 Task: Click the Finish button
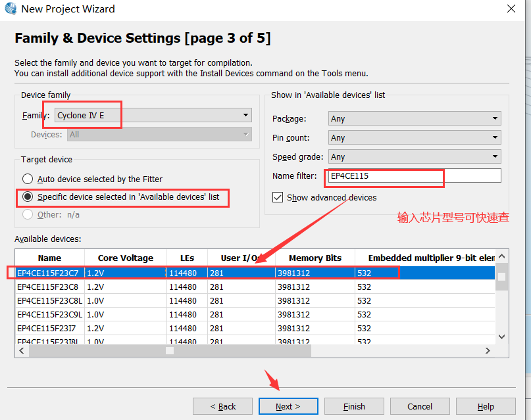tap(354, 406)
